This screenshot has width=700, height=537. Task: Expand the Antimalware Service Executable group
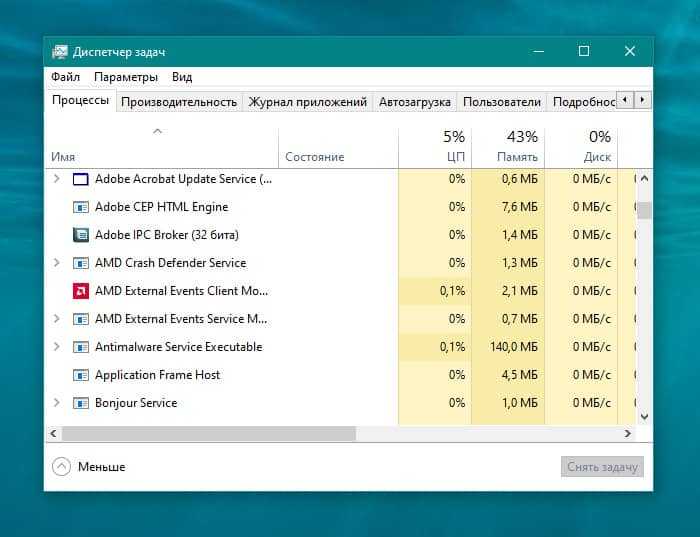coord(56,347)
